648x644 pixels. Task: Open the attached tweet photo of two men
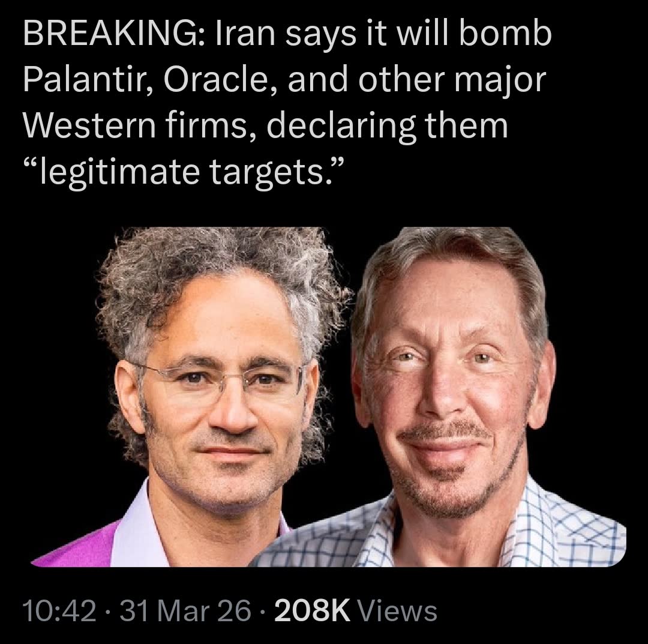click(x=329, y=397)
